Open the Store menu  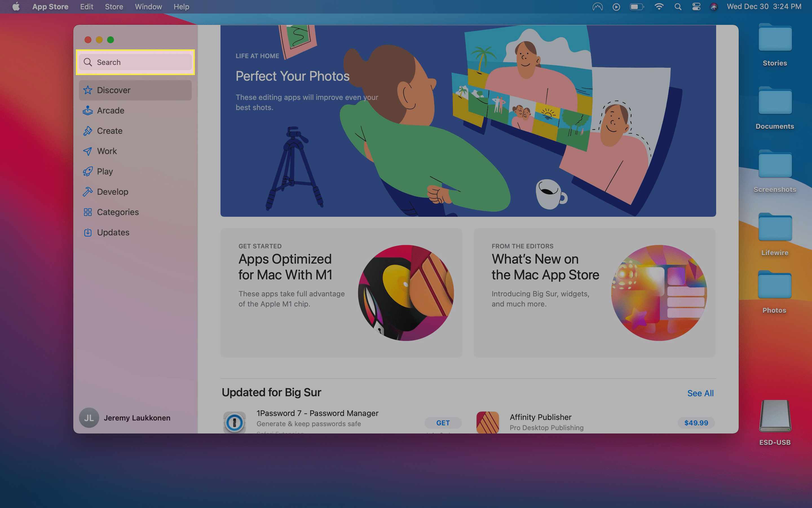click(x=114, y=6)
